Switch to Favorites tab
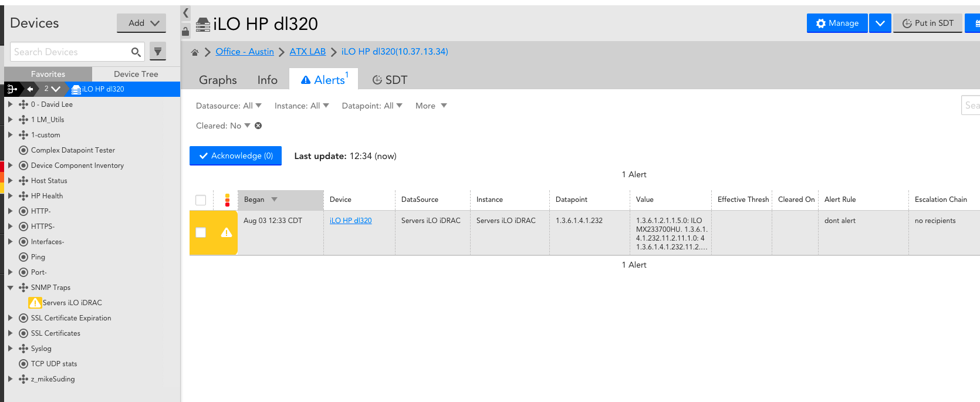The height and width of the screenshot is (402, 980). (48, 74)
